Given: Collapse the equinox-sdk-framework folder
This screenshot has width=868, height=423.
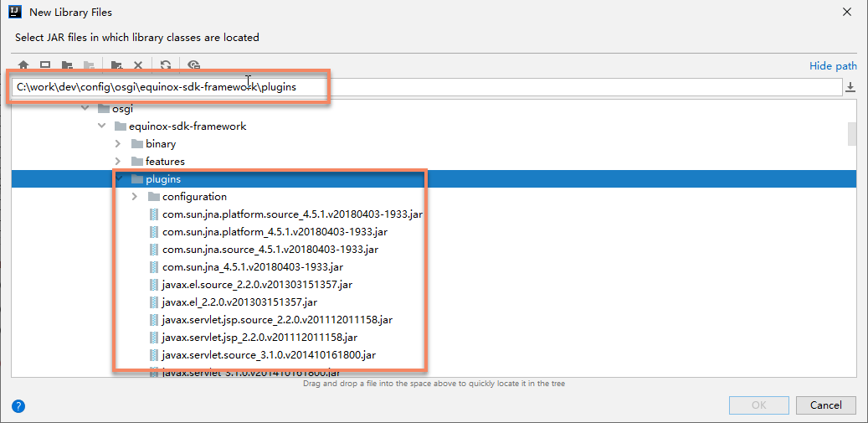Looking at the screenshot, I should coord(101,126).
